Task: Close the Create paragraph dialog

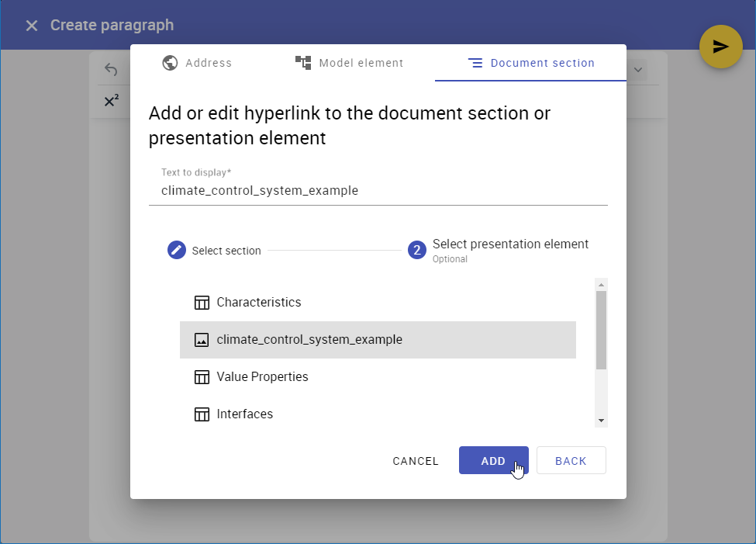Action: (x=31, y=26)
